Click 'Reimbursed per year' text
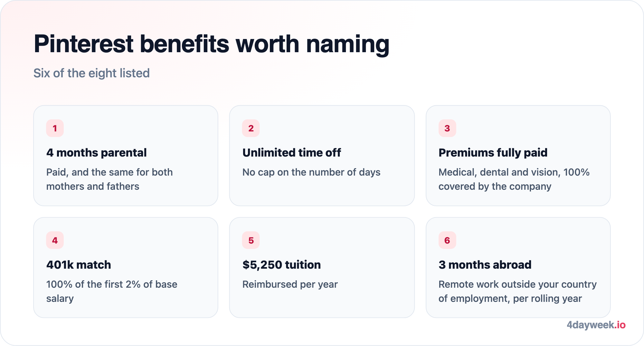Screen dimensions: 644x346 click(x=290, y=284)
